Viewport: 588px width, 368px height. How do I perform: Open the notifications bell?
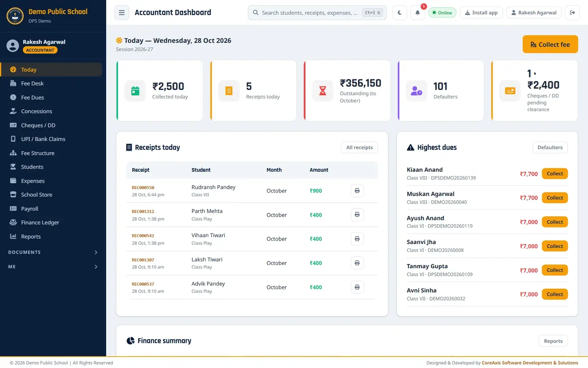click(x=417, y=13)
